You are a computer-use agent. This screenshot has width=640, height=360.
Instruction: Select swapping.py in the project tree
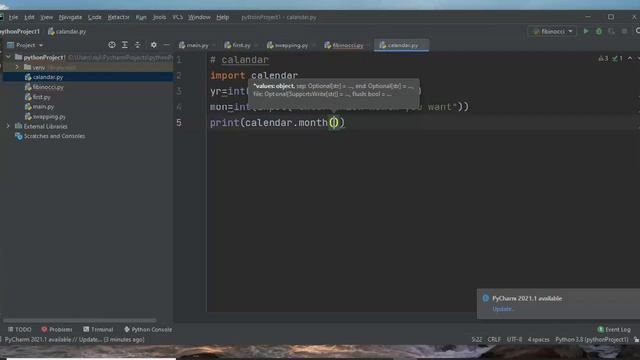49,117
